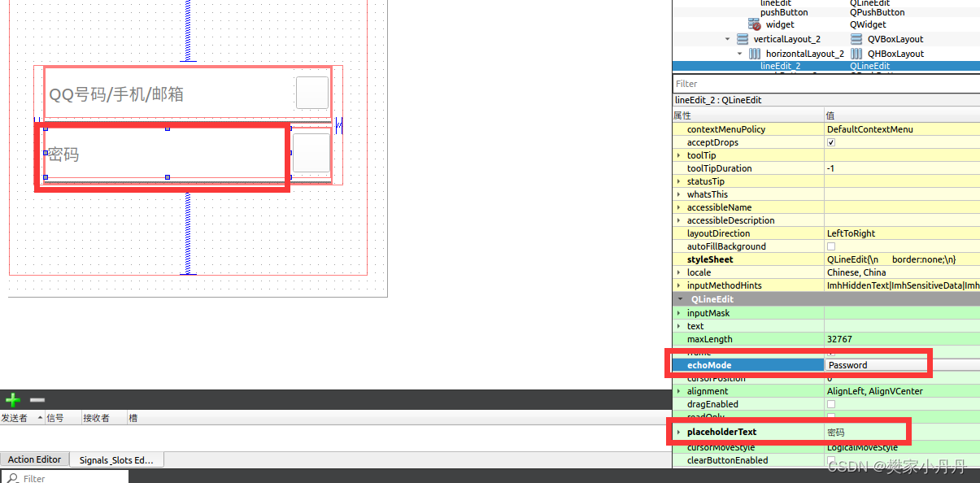Click the horizontalLayout_2 layout icon

click(x=754, y=53)
